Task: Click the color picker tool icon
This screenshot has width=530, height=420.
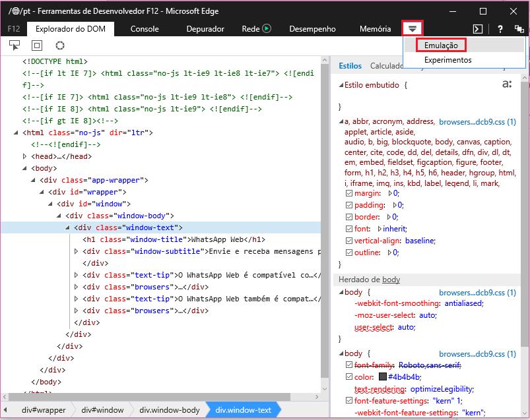Action: pos(60,45)
